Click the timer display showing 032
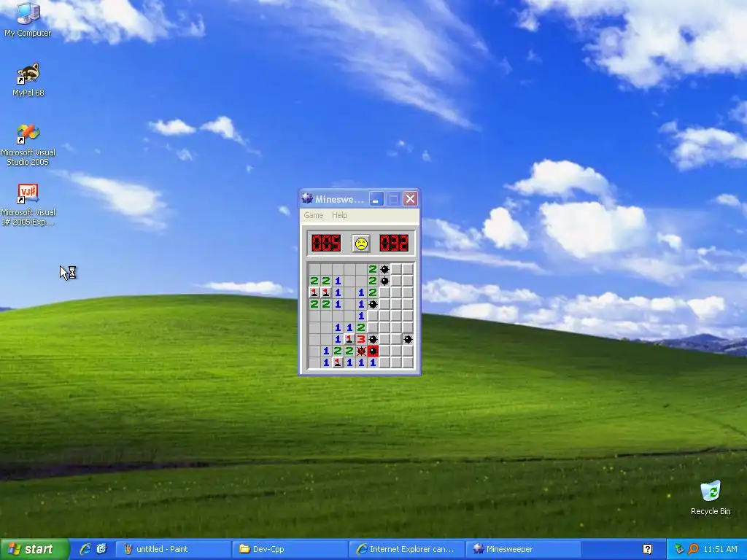This screenshot has width=747, height=560. click(x=394, y=244)
